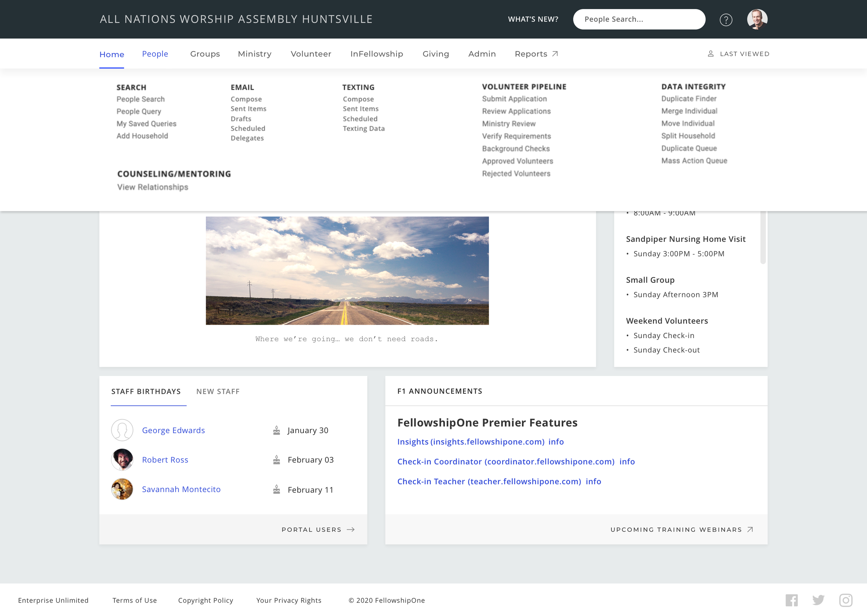Viewport: 867px width, 616px height.
Task: Click Savannah Montecito's avatar picture
Action: coord(122,489)
